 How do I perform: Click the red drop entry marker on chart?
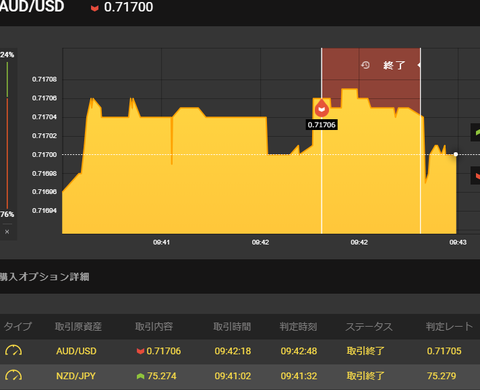[322, 108]
